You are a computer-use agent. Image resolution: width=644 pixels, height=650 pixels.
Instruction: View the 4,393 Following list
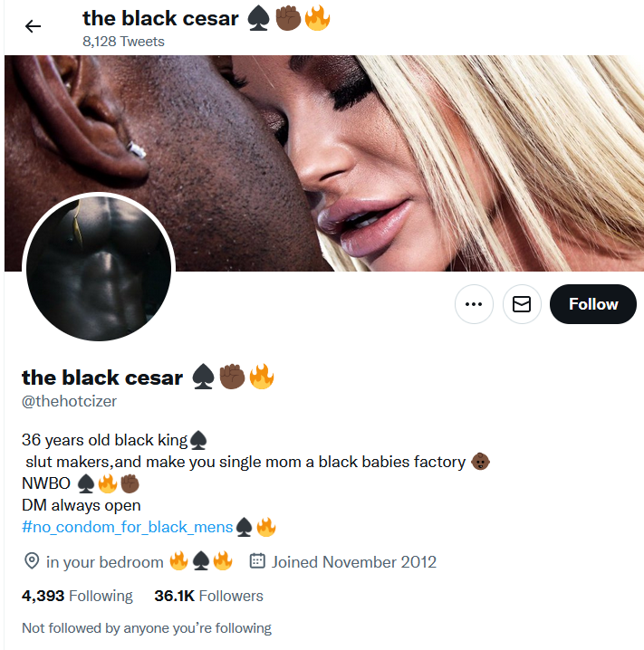[77, 596]
